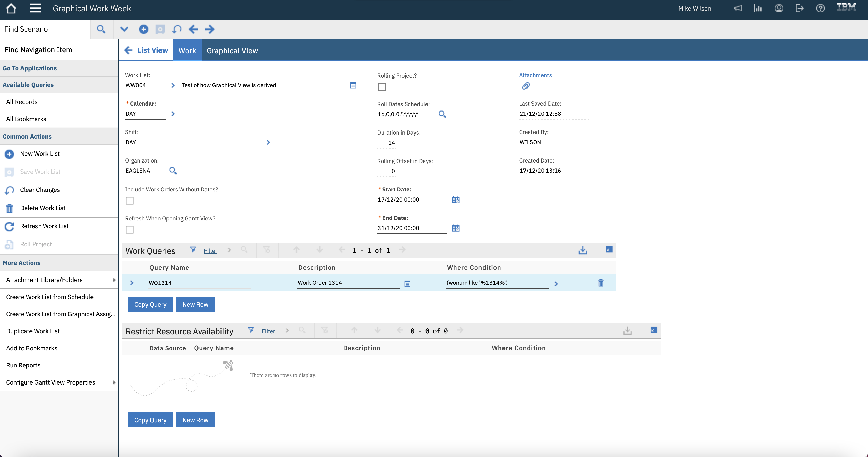868x457 pixels.
Task: Click the Previous Record arrow in toolbar
Action: point(193,29)
